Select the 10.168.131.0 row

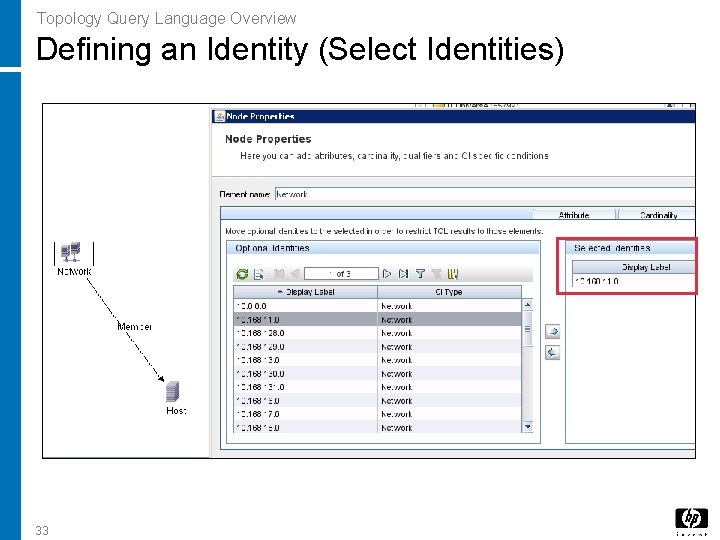tap(377, 387)
